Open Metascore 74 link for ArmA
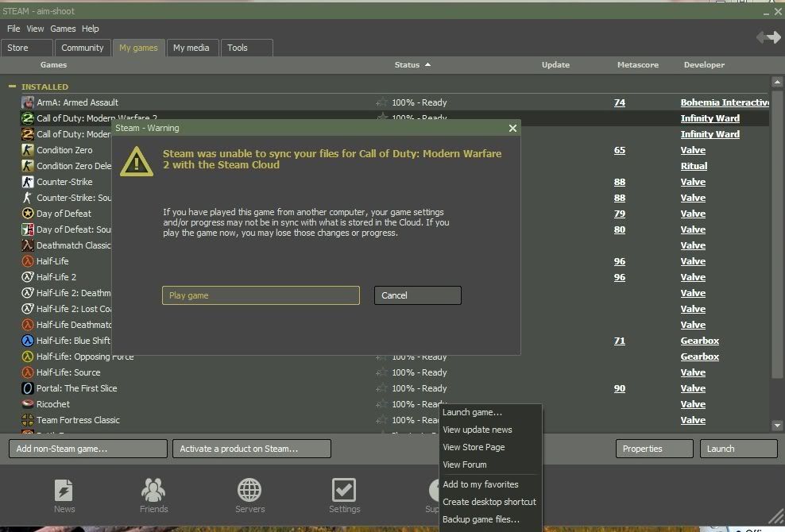This screenshot has height=532, width=785. [619, 102]
